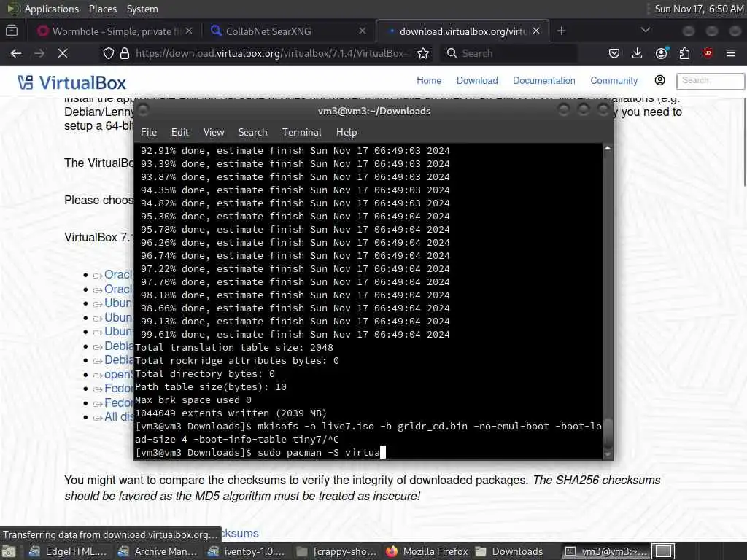Screen dimensions: 747x560
Task: Click the VirtualBox Documentation link
Action: pos(543,80)
